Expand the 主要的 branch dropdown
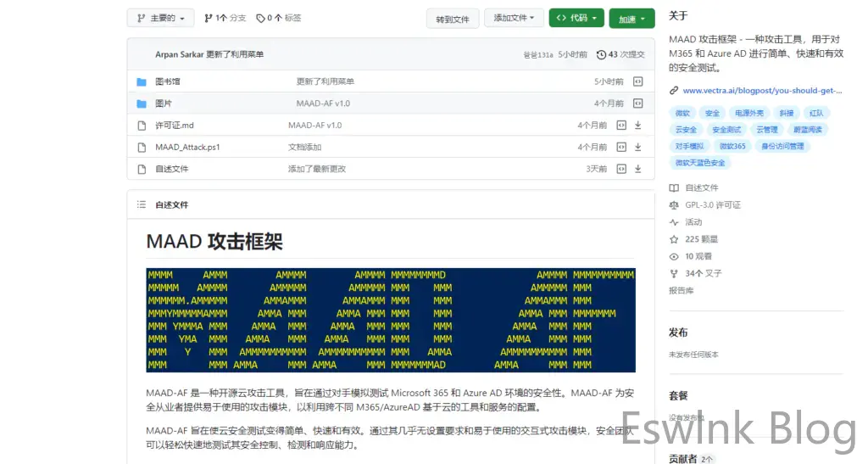This screenshot has height=464, width=868. tap(160, 18)
